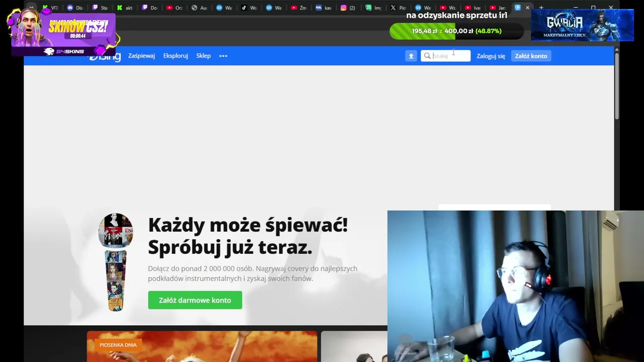Click the Załóż konto header button
This screenshot has width=644, height=362.
[x=531, y=56]
